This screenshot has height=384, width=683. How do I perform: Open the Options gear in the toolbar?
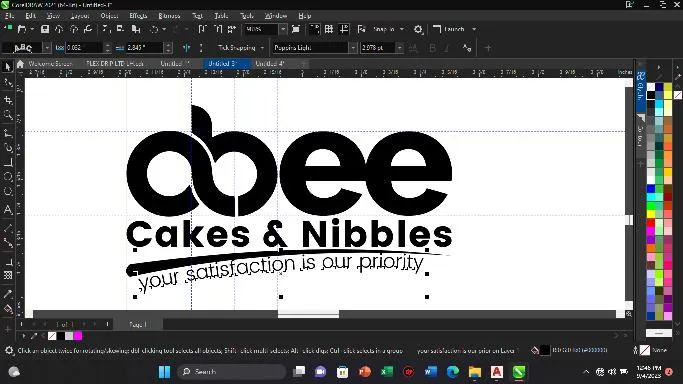(418, 29)
